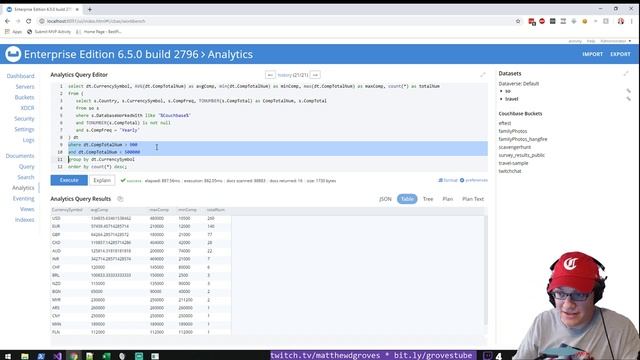Click the edit icon beside the travel dataset
The image size is (640, 360).
(629, 99)
